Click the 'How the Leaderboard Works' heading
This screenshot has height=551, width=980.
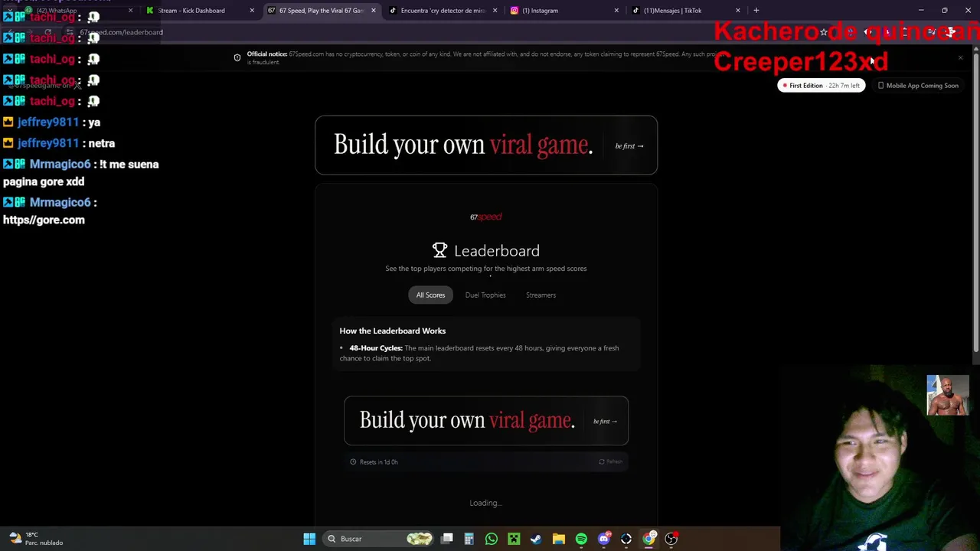click(x=393, y=331)
